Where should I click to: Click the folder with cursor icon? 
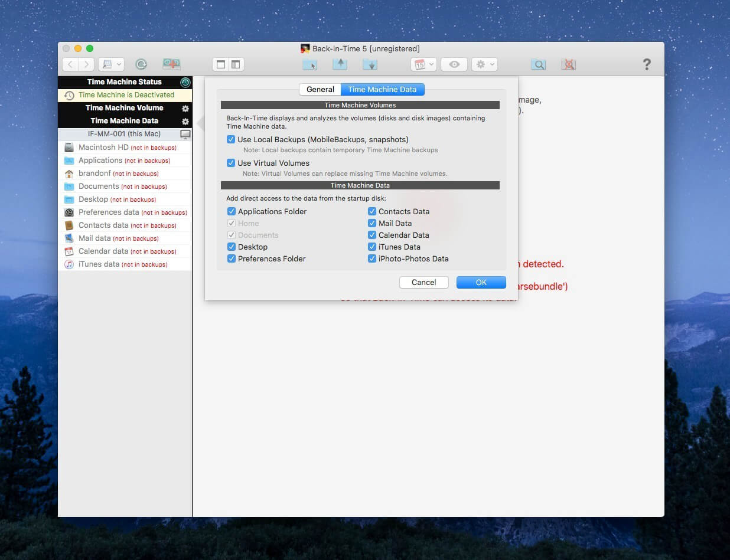click(309, 64)
